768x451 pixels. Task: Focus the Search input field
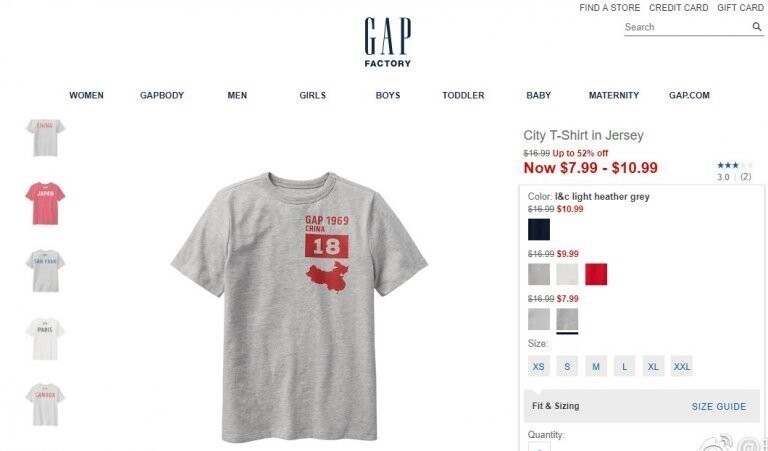point(687,27)
